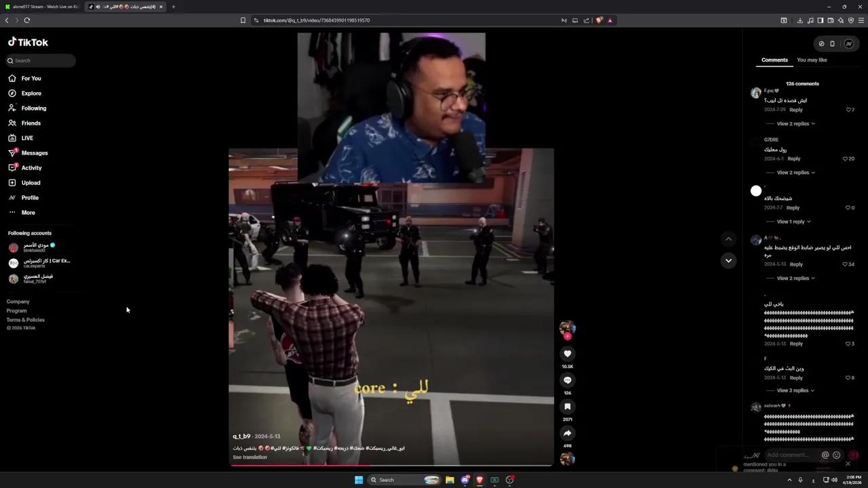This screenshot has height=488, width=868.
Task: Bookmark the video with the favorites icon
Action: 568,407
